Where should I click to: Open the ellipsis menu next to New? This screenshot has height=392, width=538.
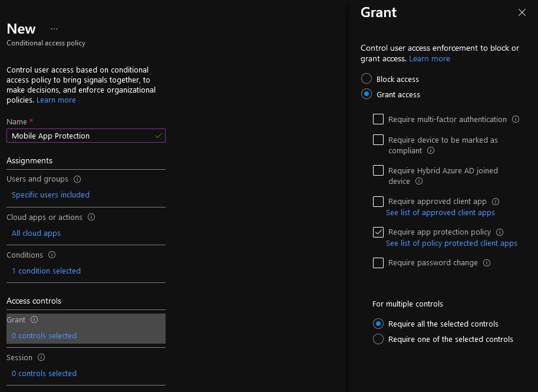coord(54,29)
